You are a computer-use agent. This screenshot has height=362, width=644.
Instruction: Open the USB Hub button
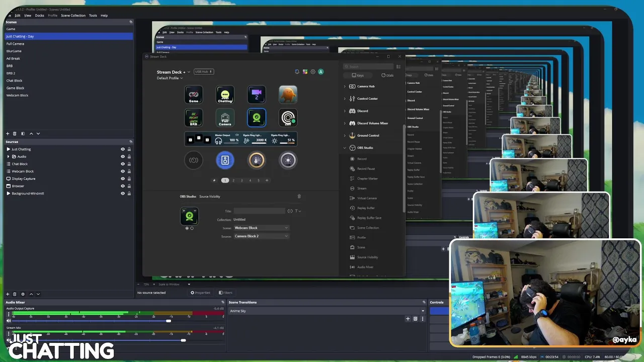(x=204, y=72)
